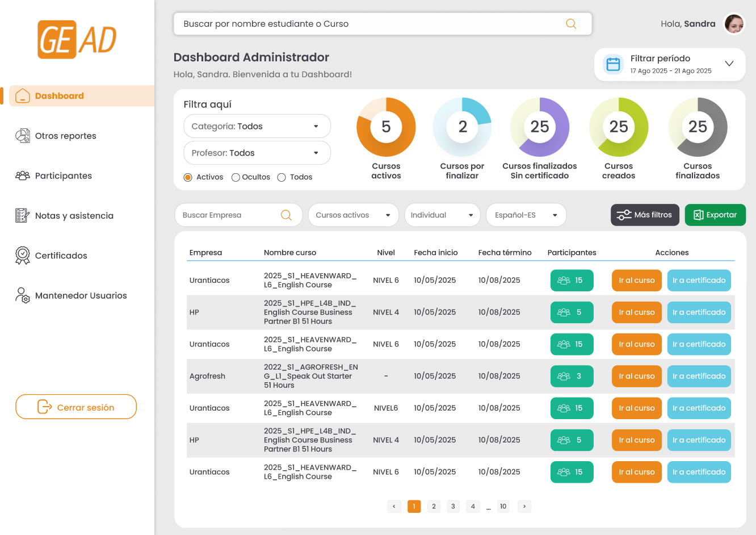Click the Certificados badge icon
This screenshot has width=756, height=535.
point(23,256)
